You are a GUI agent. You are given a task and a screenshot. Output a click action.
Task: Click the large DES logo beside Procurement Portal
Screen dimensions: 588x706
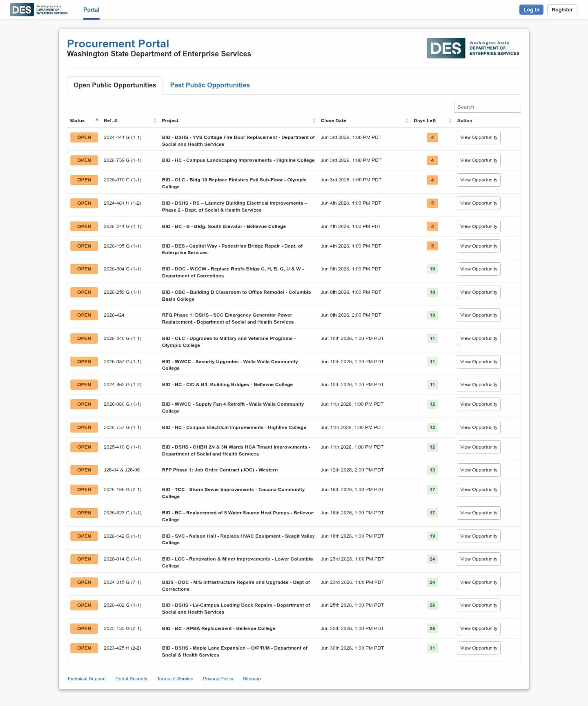tap(473, 48)
